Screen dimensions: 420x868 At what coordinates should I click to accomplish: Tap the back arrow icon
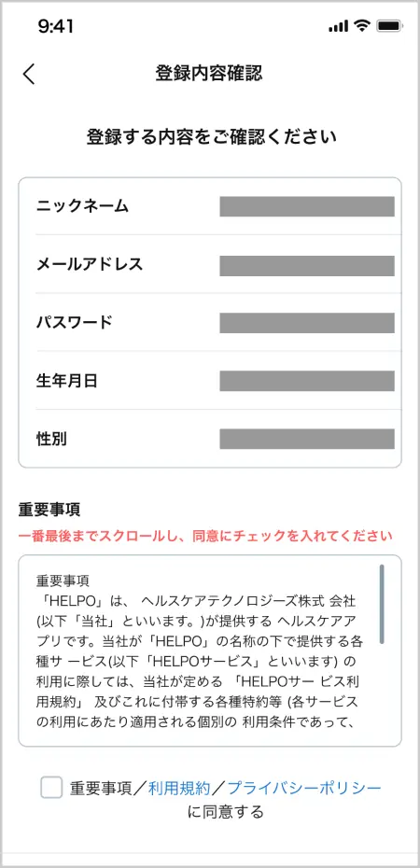click(29, 74)
